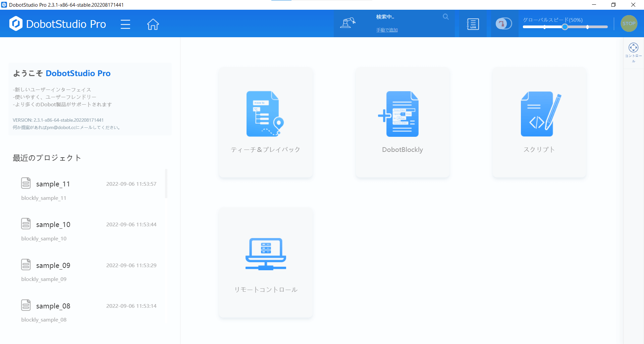
Task: Click the recent projects scrollbar
Action: tap(166, 183)
